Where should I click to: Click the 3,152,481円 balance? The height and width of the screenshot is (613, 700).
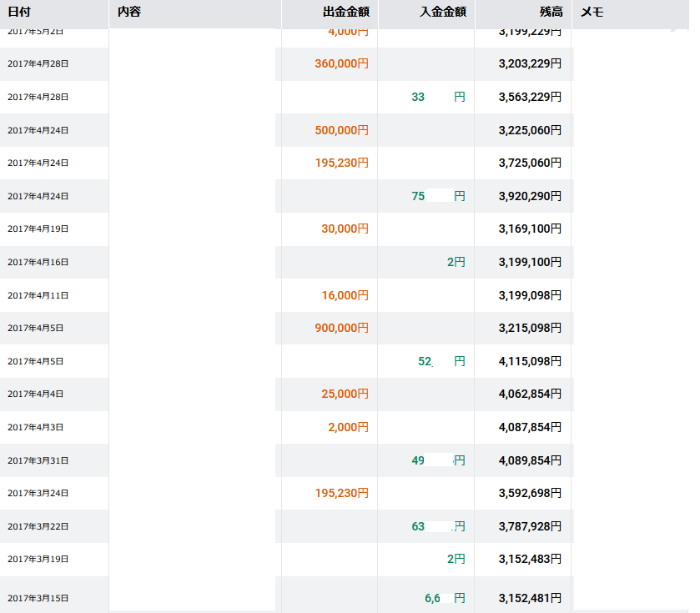coord(530,598)
